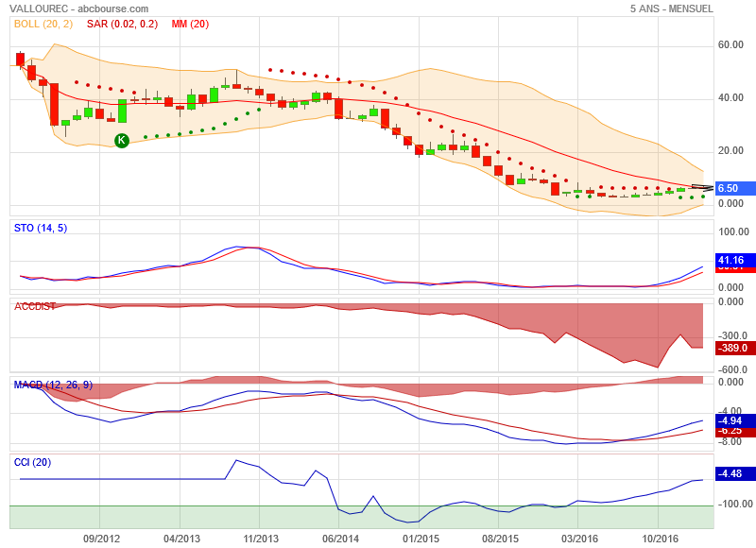Click the green K marker on the chart

pyautogui.click(x=122, y=140)
